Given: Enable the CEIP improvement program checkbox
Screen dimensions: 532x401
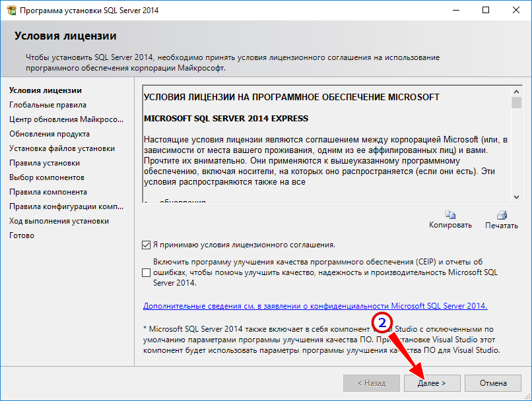Looking at the screenshot, I should 147,272.
